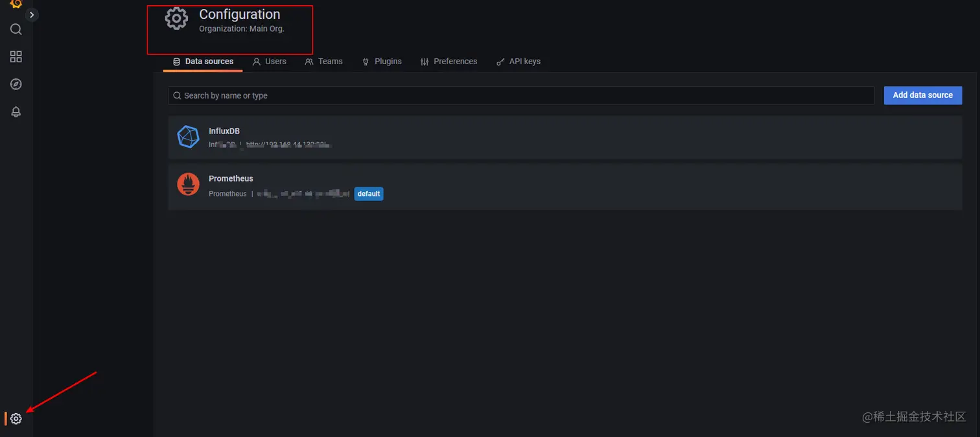Click the plug icon on Plugins tab
The image size is (980, 437).
click(x=366, y=62)
